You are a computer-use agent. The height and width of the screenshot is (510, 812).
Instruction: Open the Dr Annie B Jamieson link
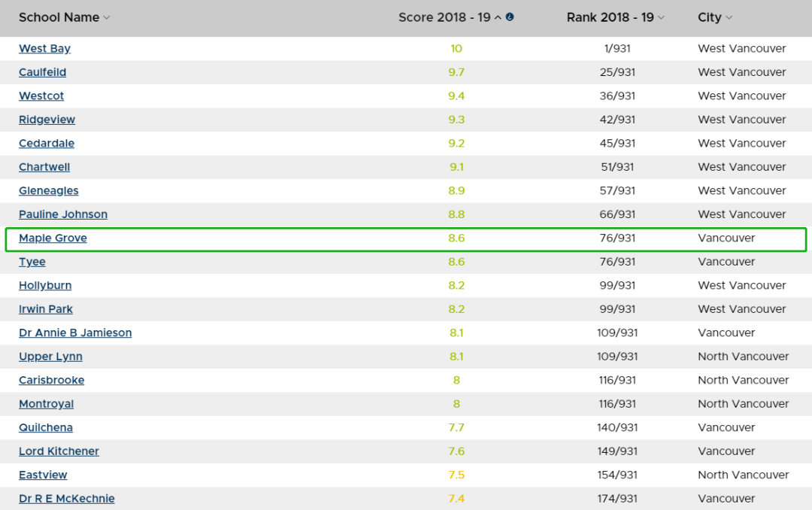[75, 333]
